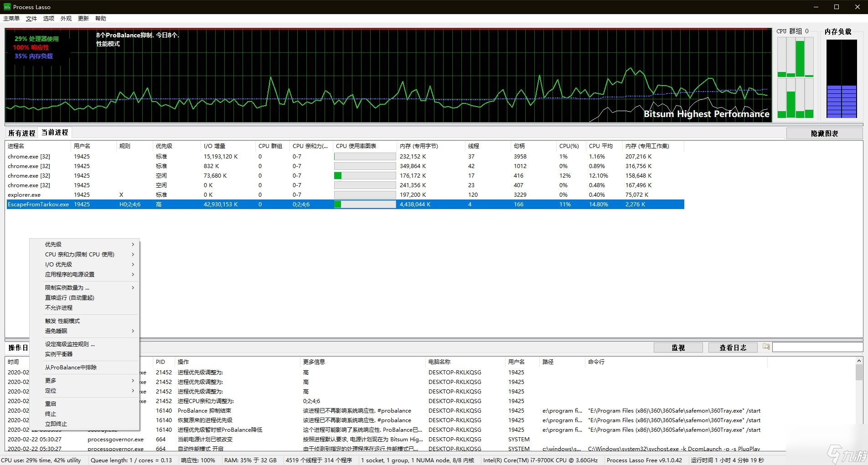Expand the 更多 submenu

click(x=84, y=381)
